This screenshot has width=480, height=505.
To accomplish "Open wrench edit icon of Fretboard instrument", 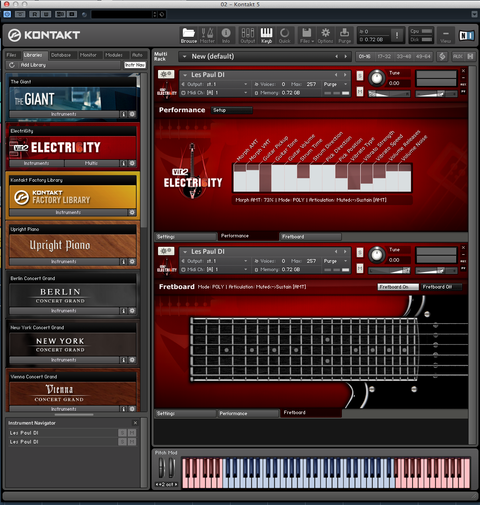I will coord(166,251).
